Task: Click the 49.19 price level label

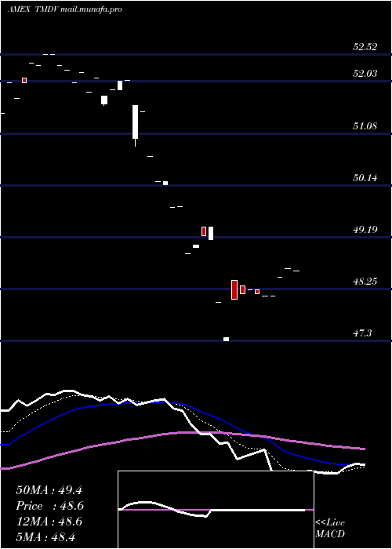Action: coord(365,230)
